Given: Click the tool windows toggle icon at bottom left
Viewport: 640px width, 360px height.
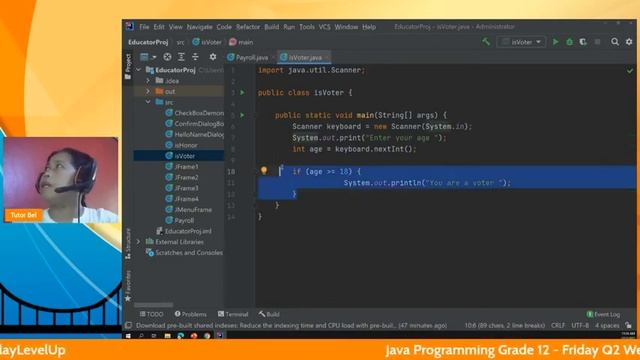Looking at the screenshot, I should pos(128,325).
